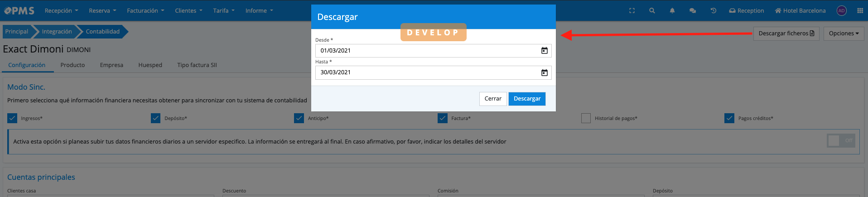
Task: Uncheck the Ingresos checkbox
Action: coord(12,118)
